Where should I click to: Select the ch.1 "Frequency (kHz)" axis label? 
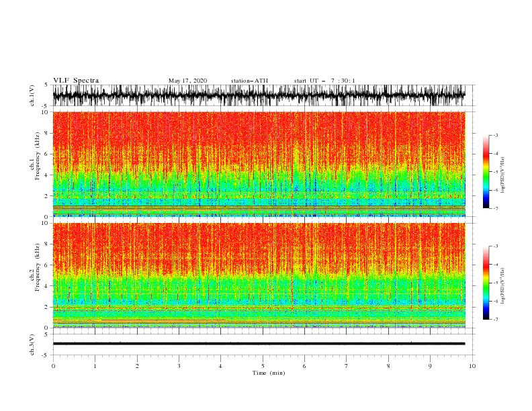pyautogui.click(x=37, y=156)
